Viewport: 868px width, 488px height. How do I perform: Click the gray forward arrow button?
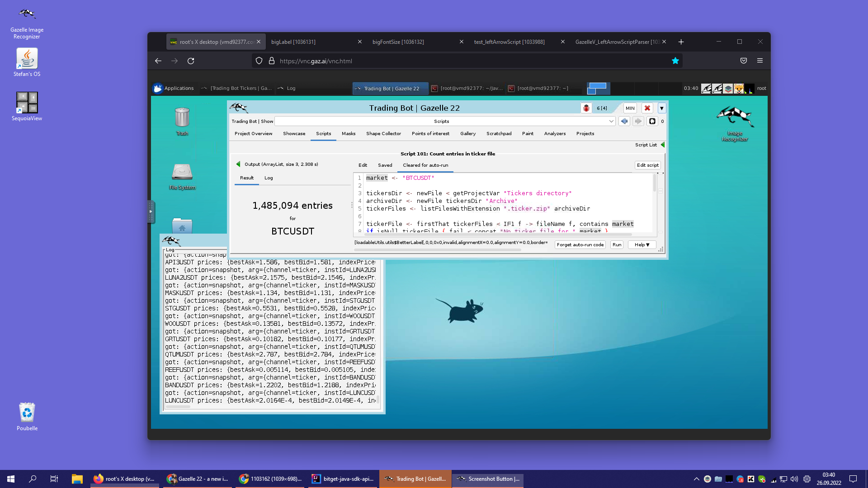(x=638, y=121)
